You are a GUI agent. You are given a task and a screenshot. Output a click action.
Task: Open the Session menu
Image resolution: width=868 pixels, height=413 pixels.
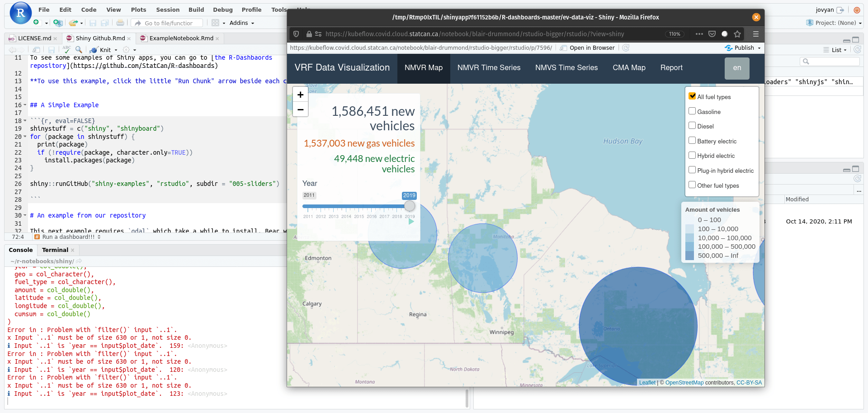click(x=168, y=9)
